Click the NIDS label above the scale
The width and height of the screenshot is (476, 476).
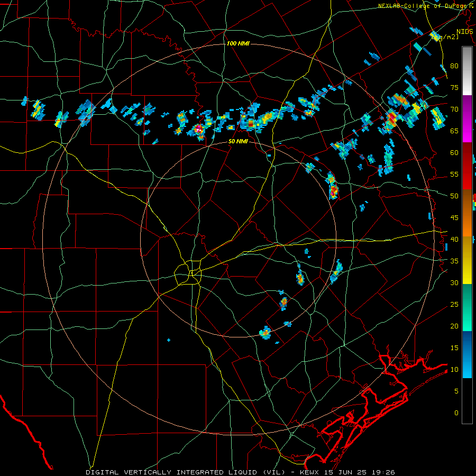coord(464,32)
